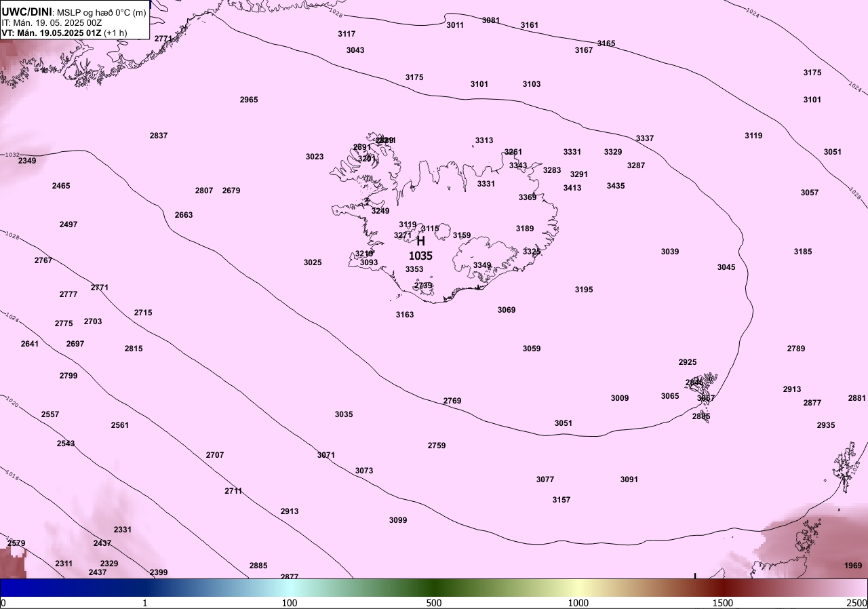The image size is (868, 609).
Task: Click the H high-pressure marker over Iceland
Action: 420,241
